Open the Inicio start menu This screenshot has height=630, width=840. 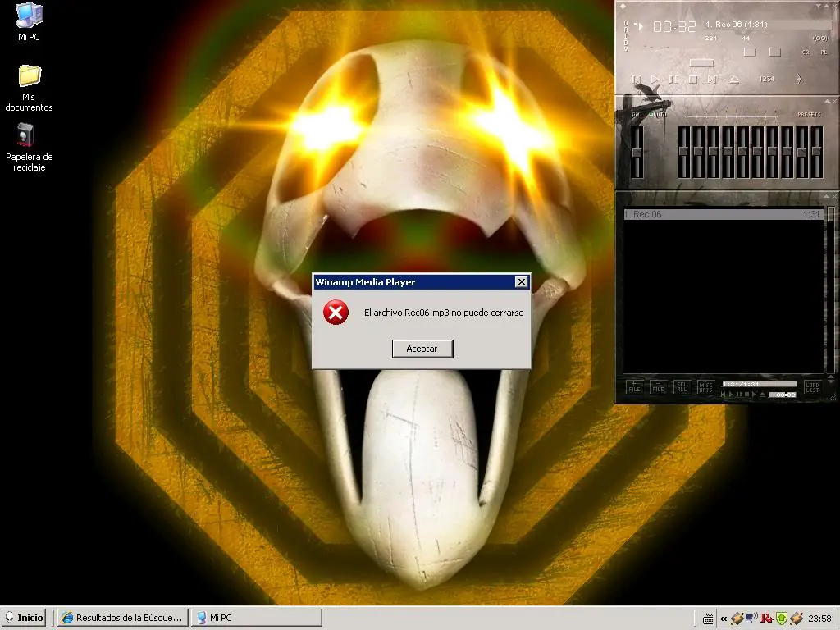(24, 618)
